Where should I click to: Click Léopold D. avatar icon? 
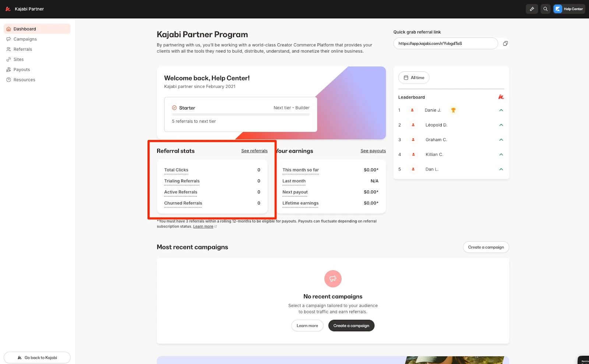[x=413, y=125]
